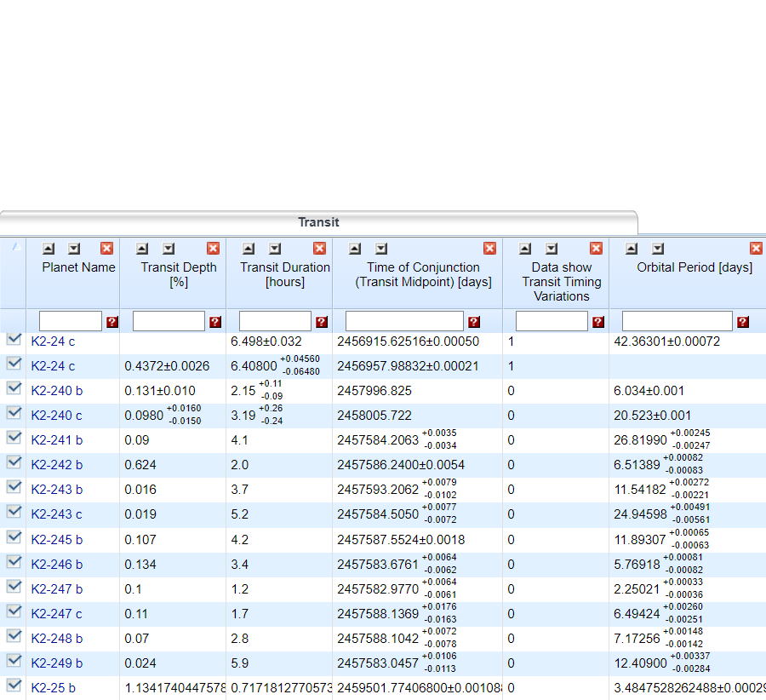This screenshot has width=766, height=700.
Task: Toggle checkbox for K2-245 b row
Action: pyautogui.click(x=14, y=536)
